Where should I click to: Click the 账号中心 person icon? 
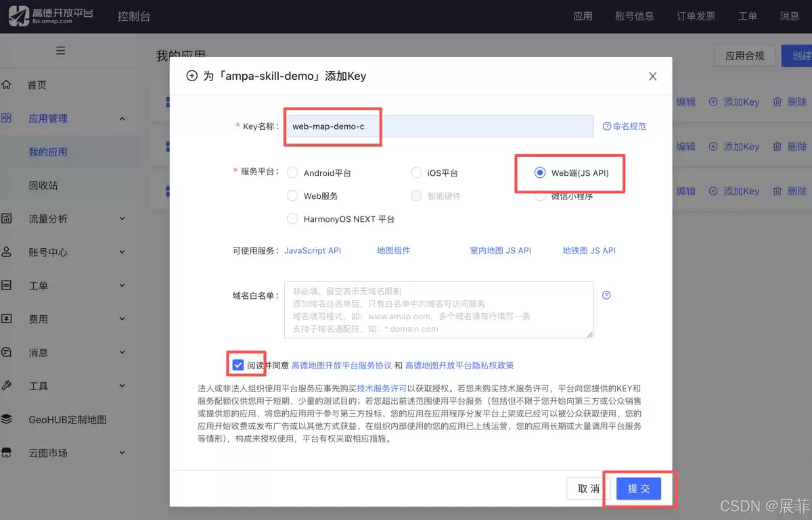[7, 252]
